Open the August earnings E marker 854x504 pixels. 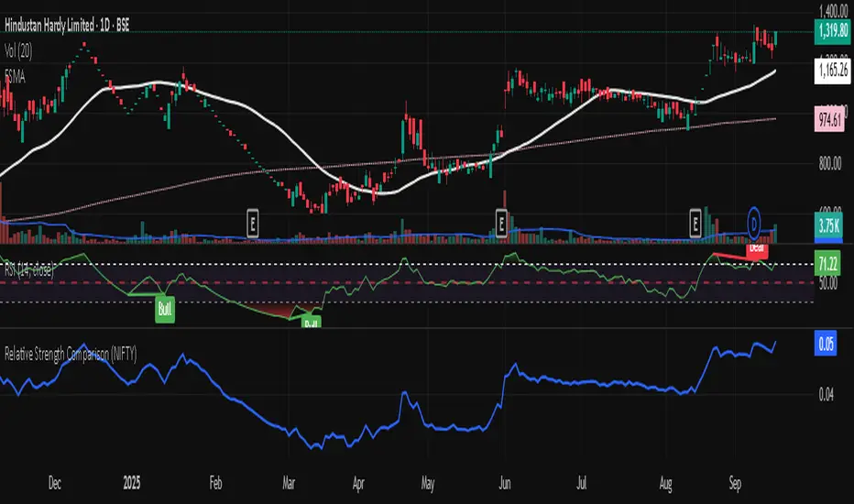tap(695, 224)
